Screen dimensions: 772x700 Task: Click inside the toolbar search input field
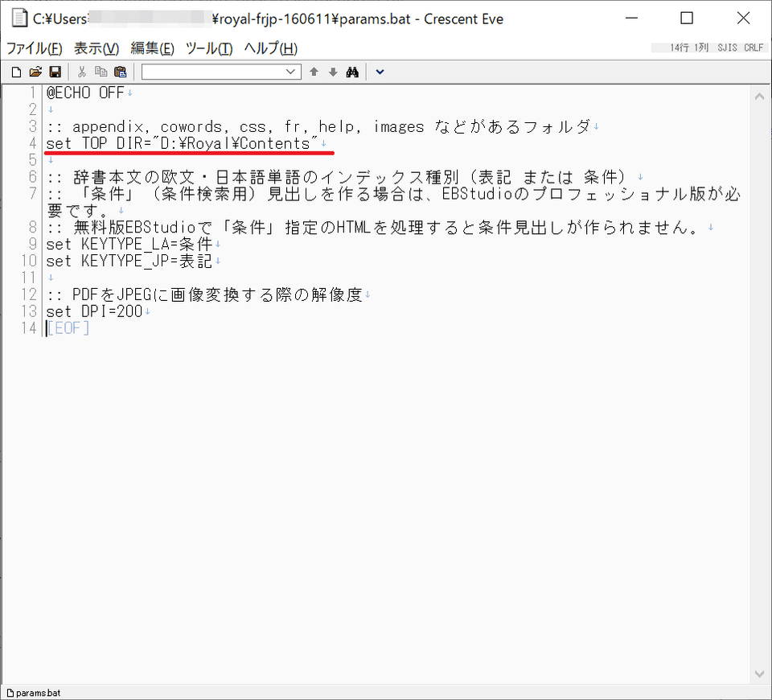click(213, 72)
